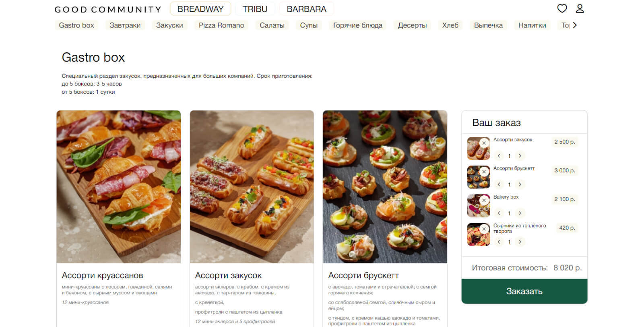Remove Ассорти брускетт from the order
Image resolution: width=644 pixels, height=327 pixels.
pyautogui.click(x=484, y=172)
